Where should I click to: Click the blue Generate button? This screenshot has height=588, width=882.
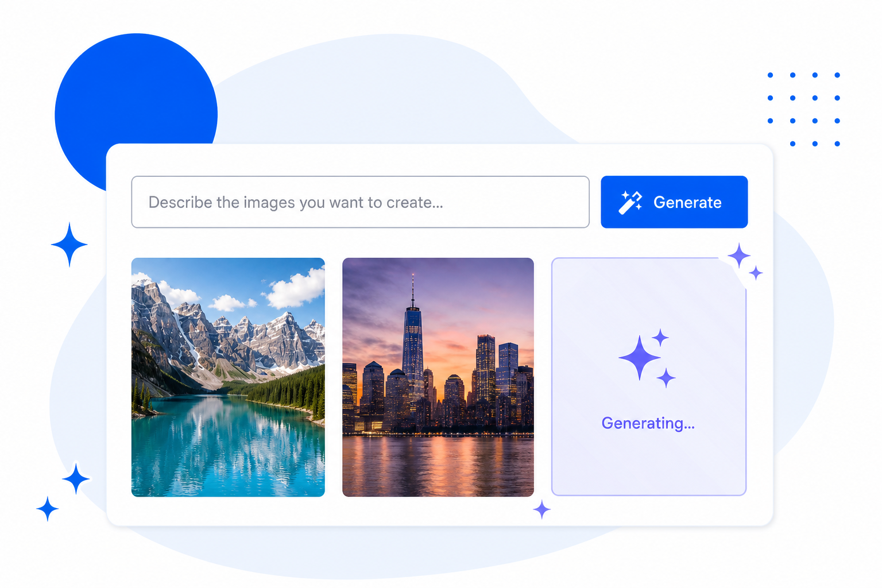point(674,202)
